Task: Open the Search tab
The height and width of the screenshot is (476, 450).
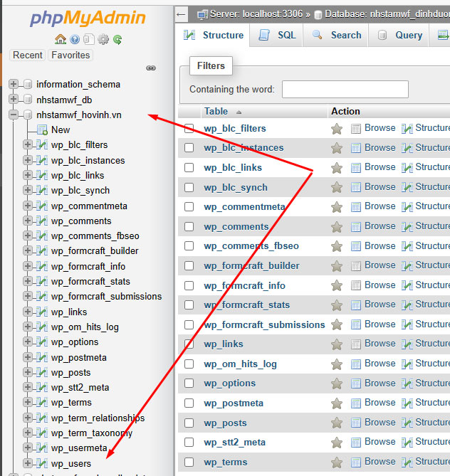Action: [x=336, y=35]
